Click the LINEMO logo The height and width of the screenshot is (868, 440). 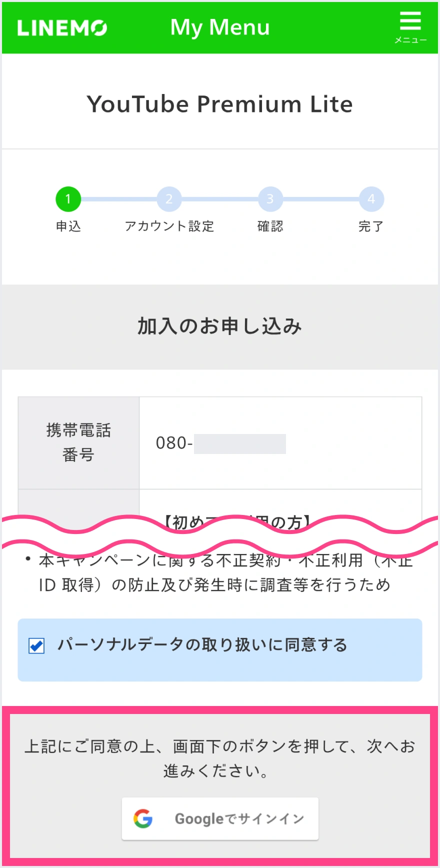62,28
